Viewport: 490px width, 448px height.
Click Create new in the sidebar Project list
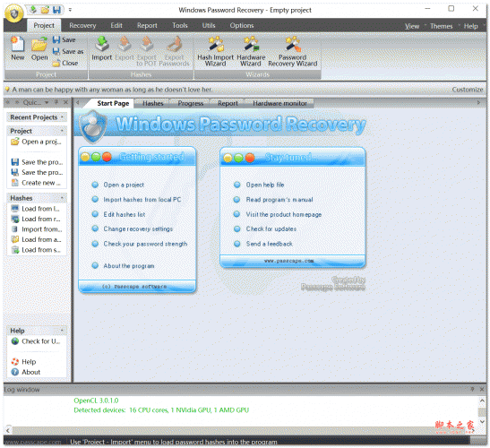click(x=36, y=183)
